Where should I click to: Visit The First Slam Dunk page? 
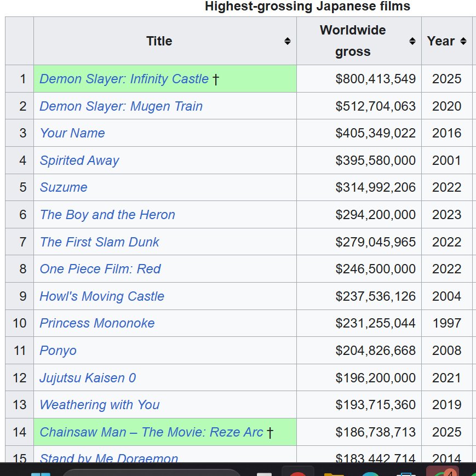[99, 242]
